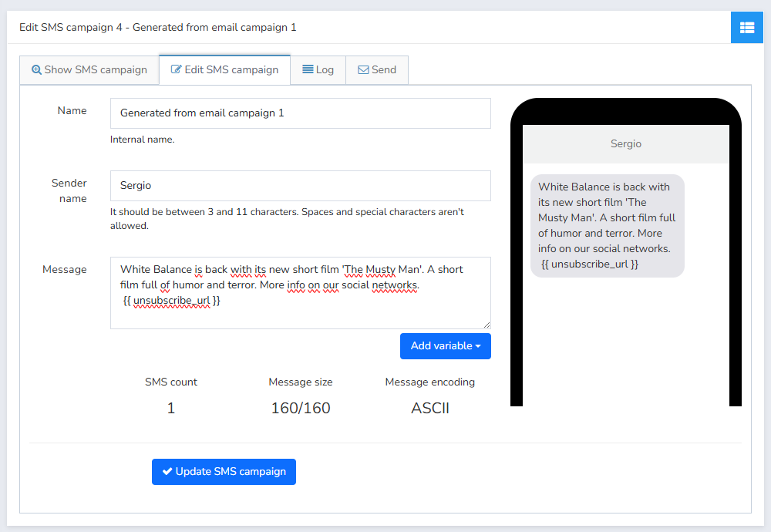Grab the Message textarea resize handle

[x=487, y=325]
